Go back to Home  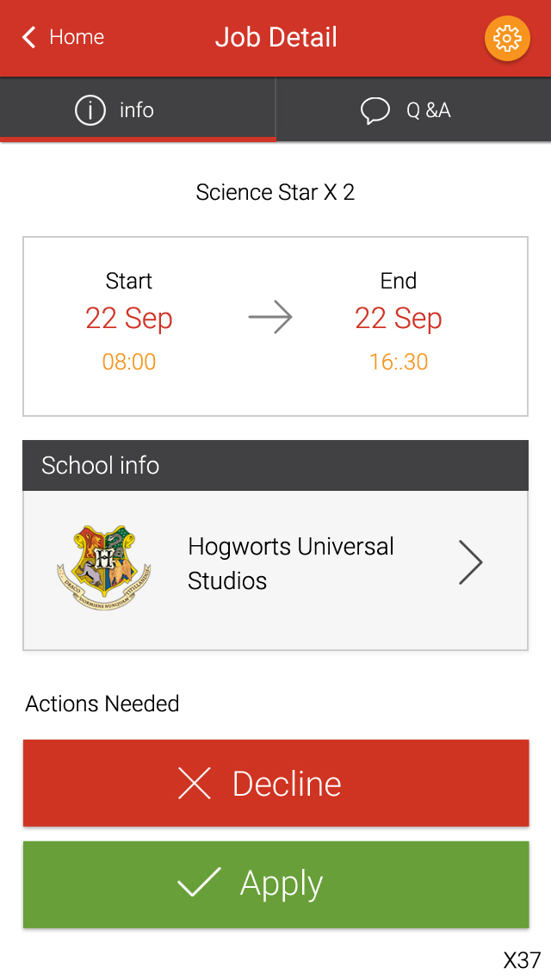63,37
